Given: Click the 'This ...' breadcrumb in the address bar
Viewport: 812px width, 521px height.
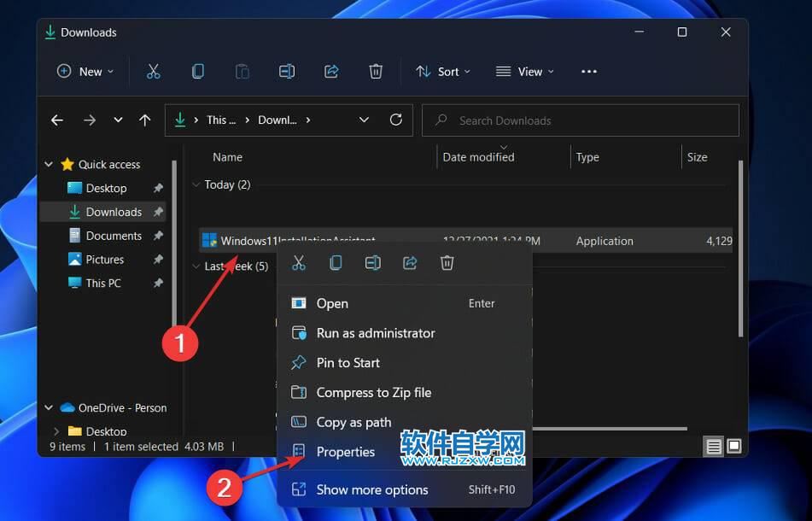Looking at the screenshot, I should coord(221,120).
